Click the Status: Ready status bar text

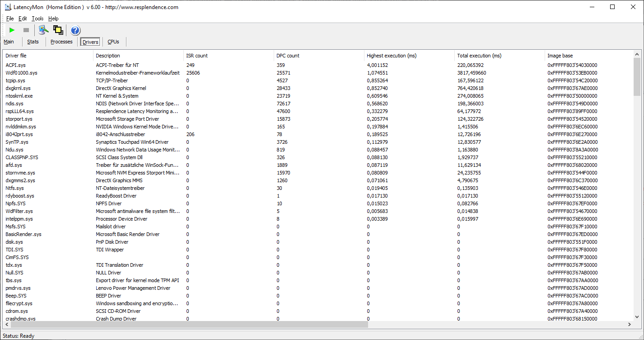(19, 336)
